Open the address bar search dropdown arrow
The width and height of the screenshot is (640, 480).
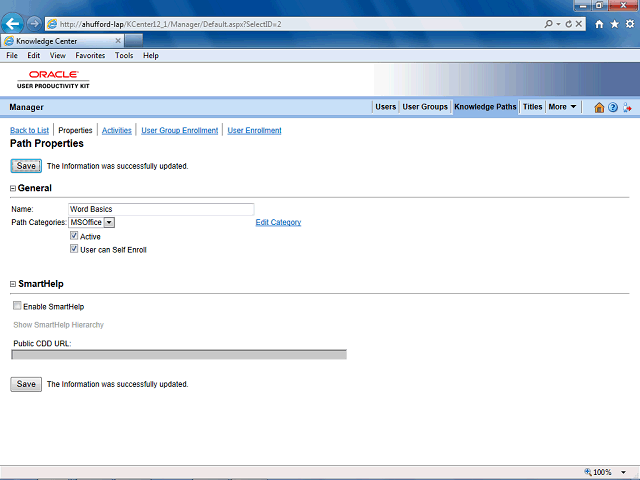coord(558,24)
